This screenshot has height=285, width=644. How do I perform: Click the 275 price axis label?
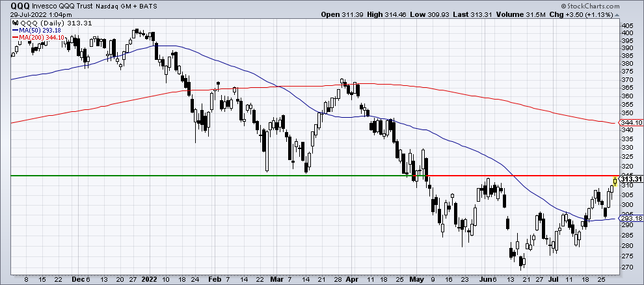626,256
